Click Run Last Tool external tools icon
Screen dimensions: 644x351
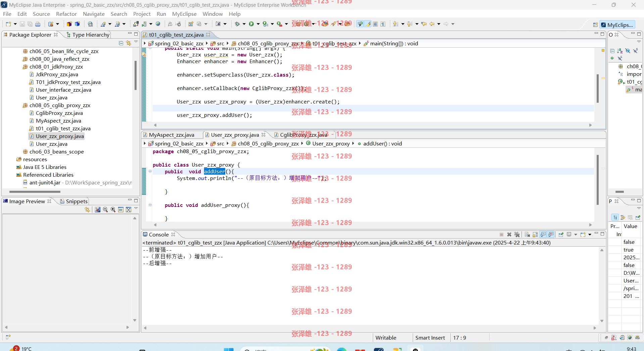[279, 24]
